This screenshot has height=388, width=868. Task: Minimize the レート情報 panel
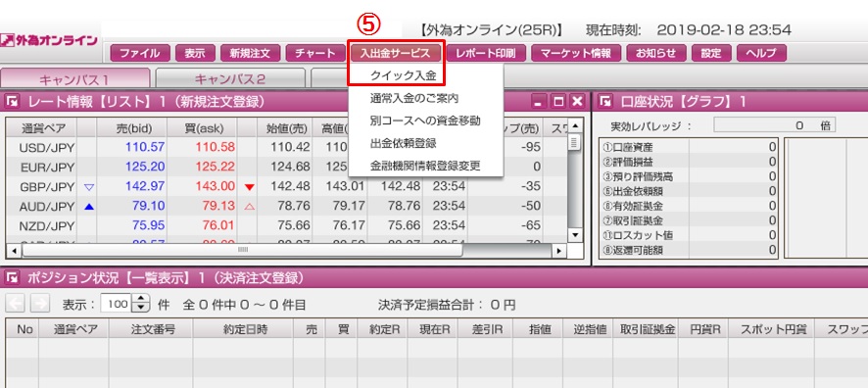[538, 101]
